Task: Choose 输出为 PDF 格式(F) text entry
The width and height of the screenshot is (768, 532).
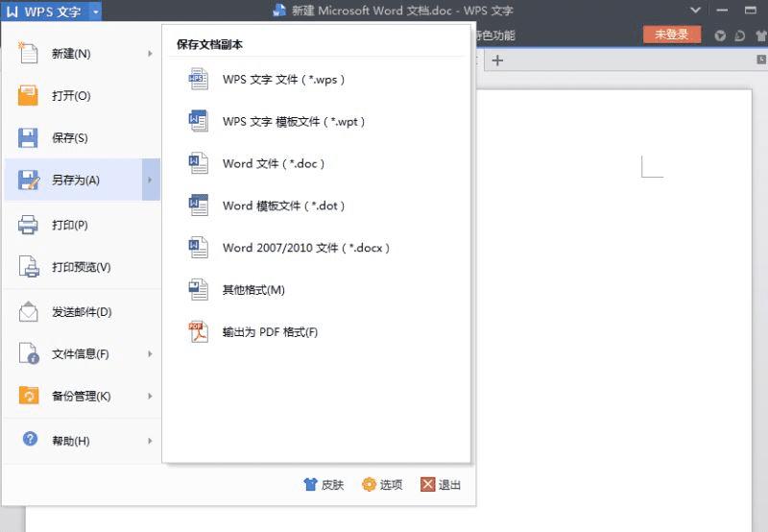Action: click(270, 332)
